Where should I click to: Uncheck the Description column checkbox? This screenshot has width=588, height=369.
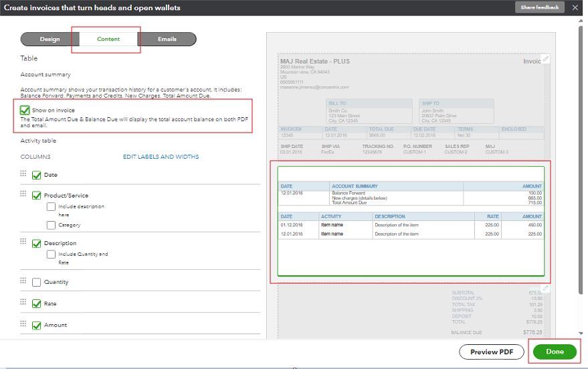click(36, 243)
